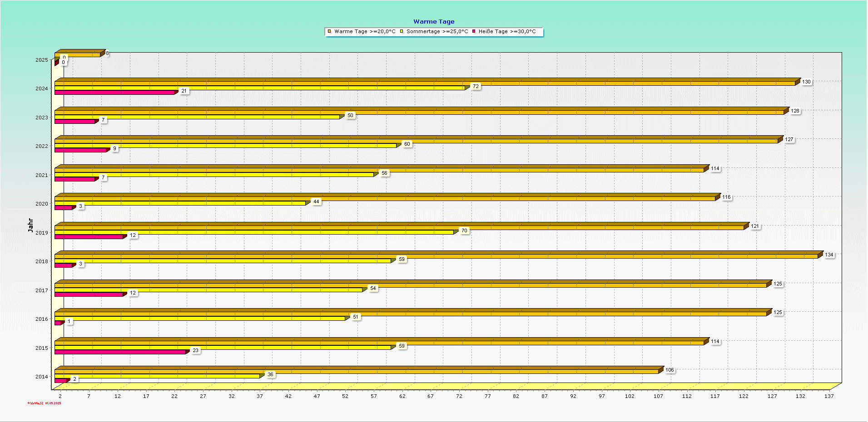Click the year label 2016
The height and width of the screenshot is (422, 868).
point(42,319)
